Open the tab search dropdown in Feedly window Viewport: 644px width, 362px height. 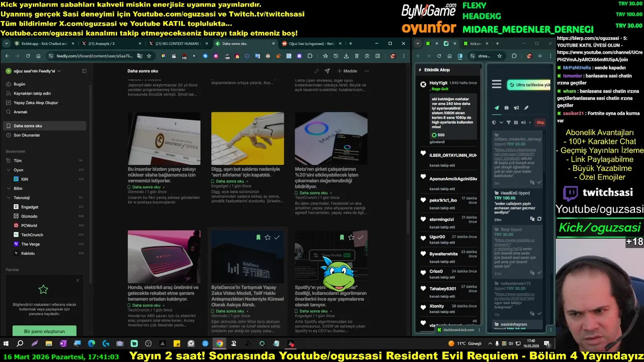click(7, 44)
